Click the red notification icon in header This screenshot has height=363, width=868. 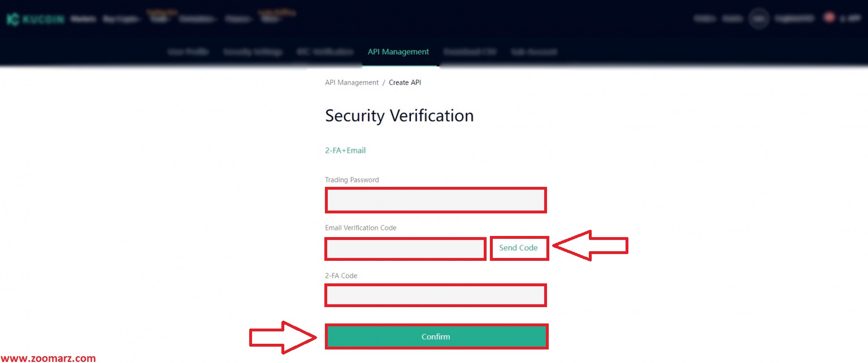(830, 17)
